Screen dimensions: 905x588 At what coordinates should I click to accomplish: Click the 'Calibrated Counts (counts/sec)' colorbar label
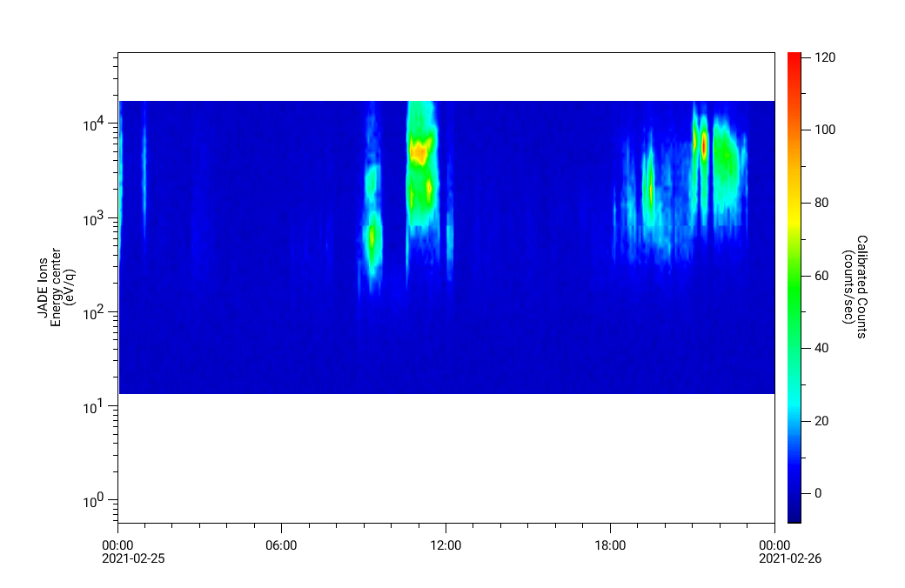[x=855, y=287]
